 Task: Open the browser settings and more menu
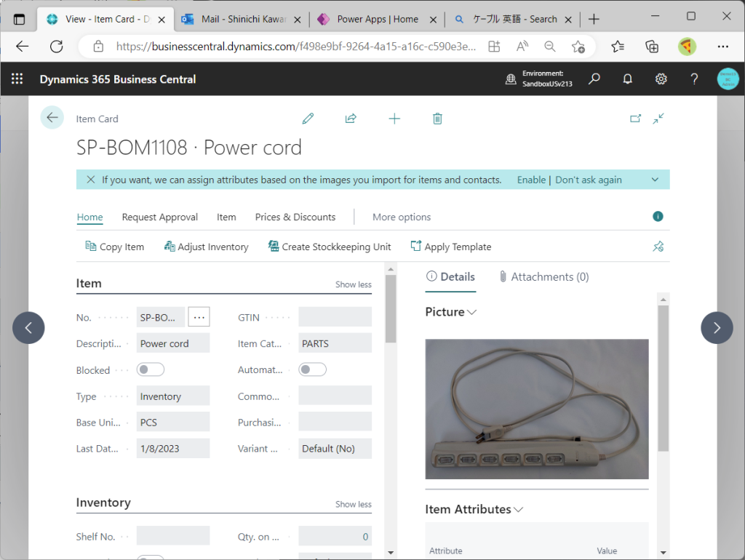[x=722, y=47]
